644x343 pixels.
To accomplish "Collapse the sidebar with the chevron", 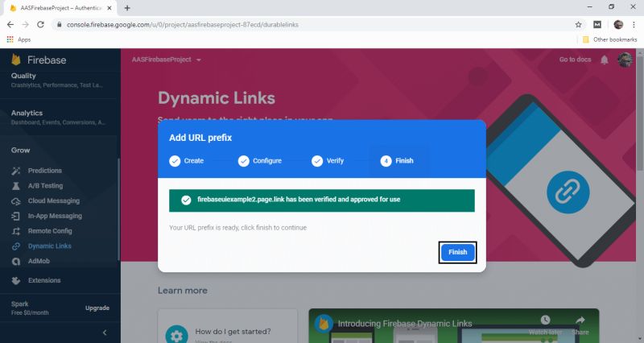I will [x=105, y=333].
